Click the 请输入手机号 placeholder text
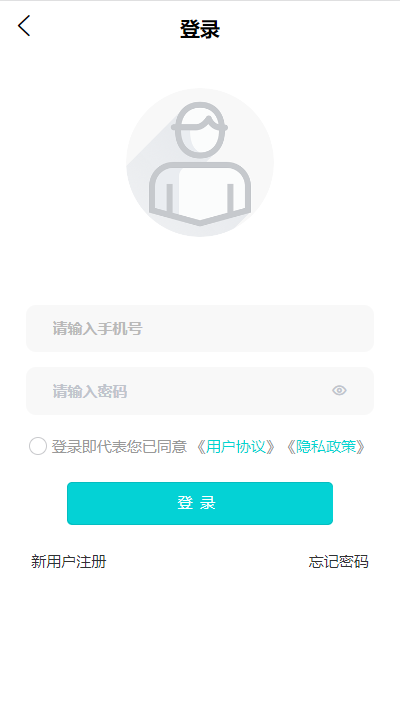 (x=97, y=328)
